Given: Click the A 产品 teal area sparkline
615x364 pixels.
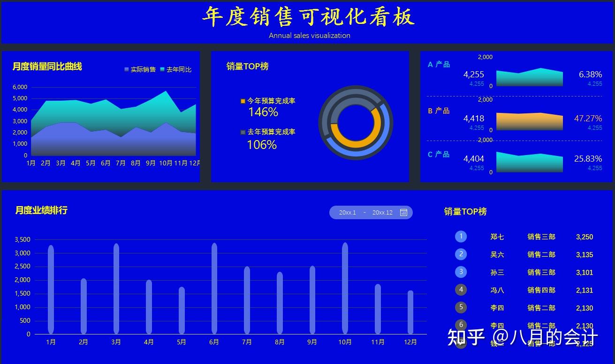Looking at the screenshot, I should [x=530, y=78].
